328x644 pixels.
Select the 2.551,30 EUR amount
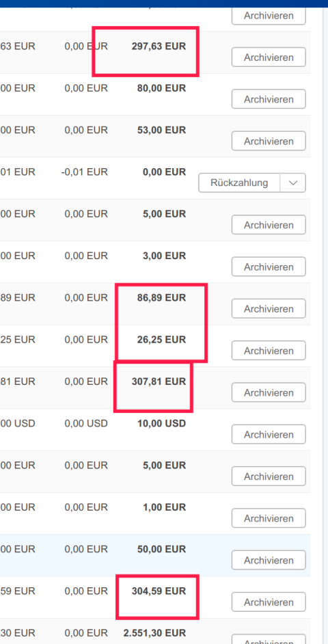[x=154, y=632]
